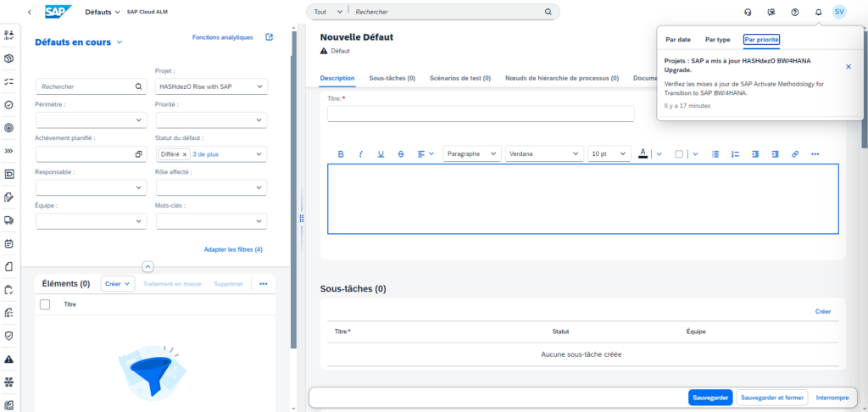Apply underline formatting in the editor
Image resolution: width=868 pixels, height=412 pixels.
coord(381,154)
